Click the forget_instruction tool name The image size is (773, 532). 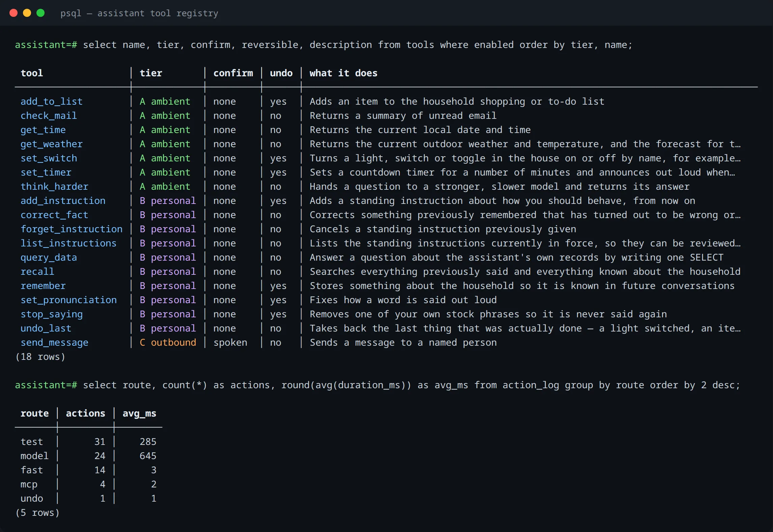tap(72, 229)
